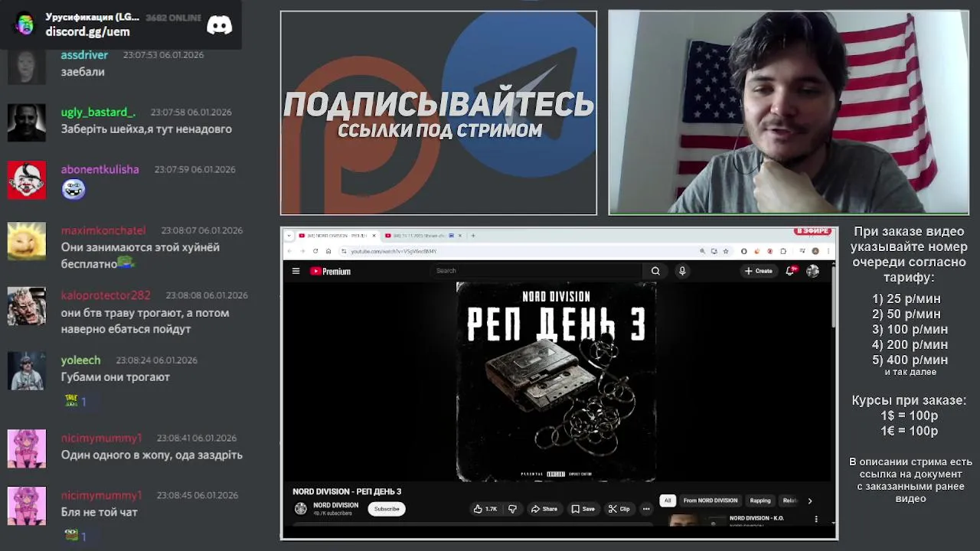
Task: Open more actions ellipsis under video
Action: pyautogui.click(x=646, y=509)
